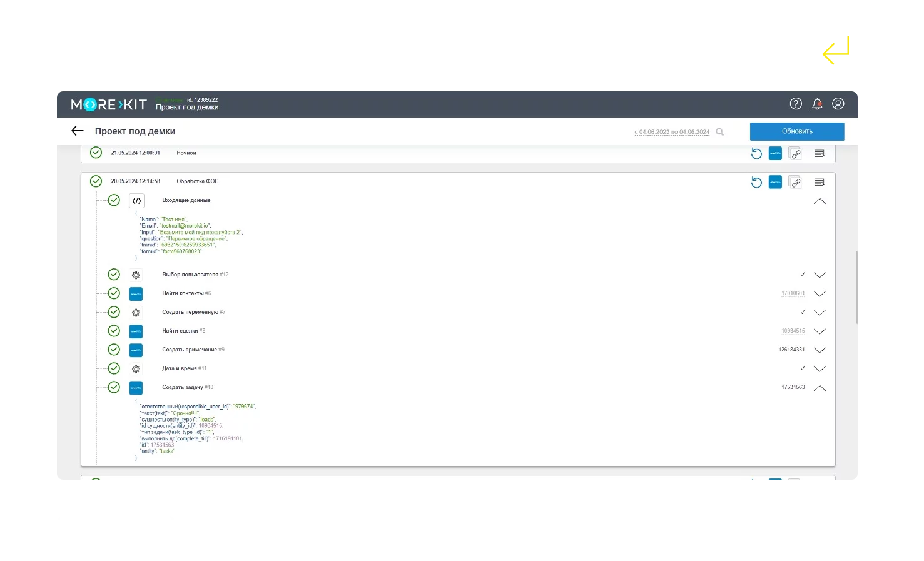Open the help question mark icon
The image size is (924, 561).
(796, 104)
